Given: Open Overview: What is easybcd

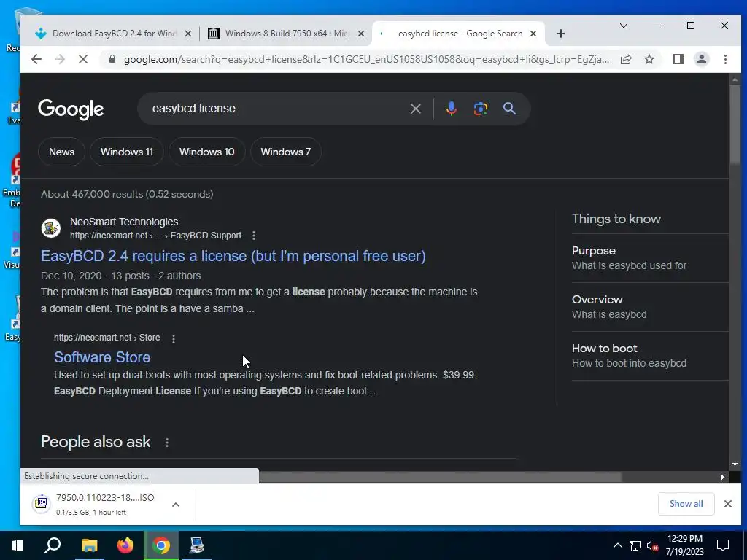Looking at the screenshot, I should point(650,307).
